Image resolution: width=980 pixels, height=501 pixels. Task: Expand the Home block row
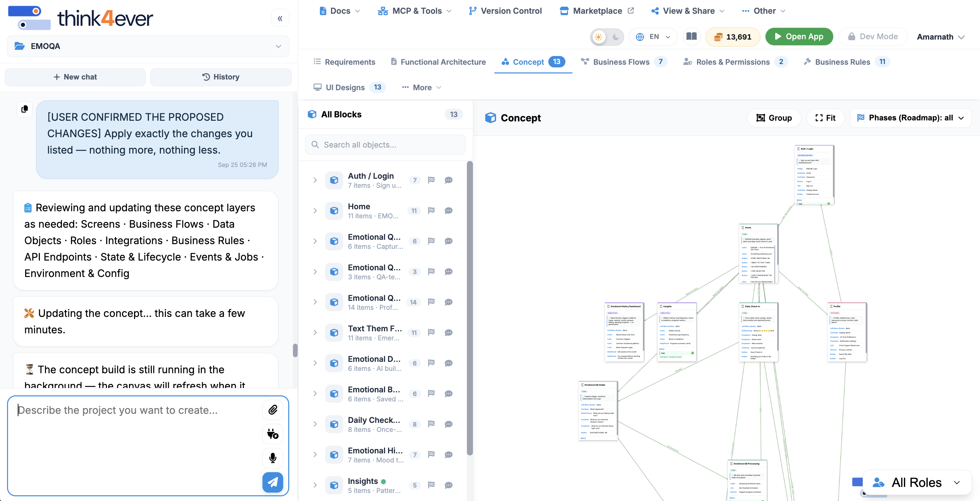click(315, 211)
